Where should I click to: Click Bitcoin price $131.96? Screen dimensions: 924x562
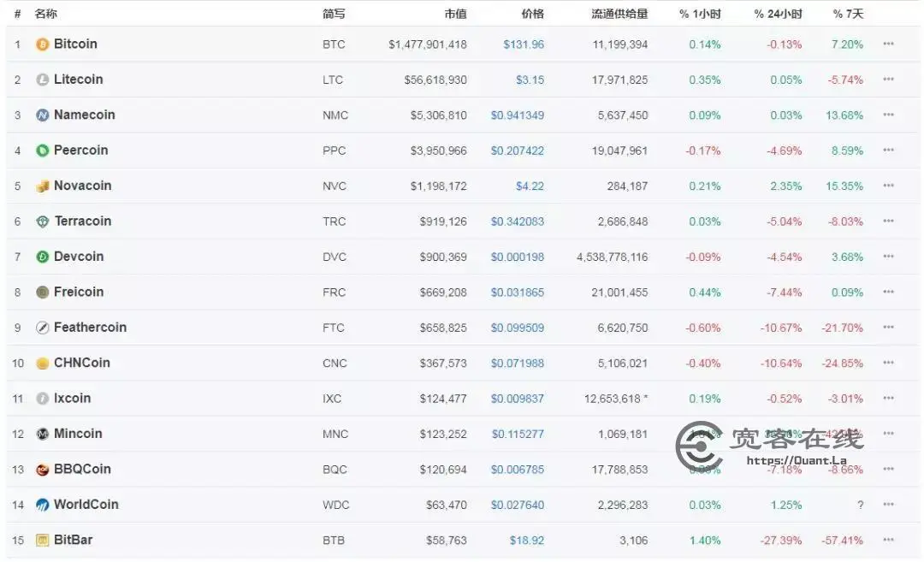(x=524, y=44)
